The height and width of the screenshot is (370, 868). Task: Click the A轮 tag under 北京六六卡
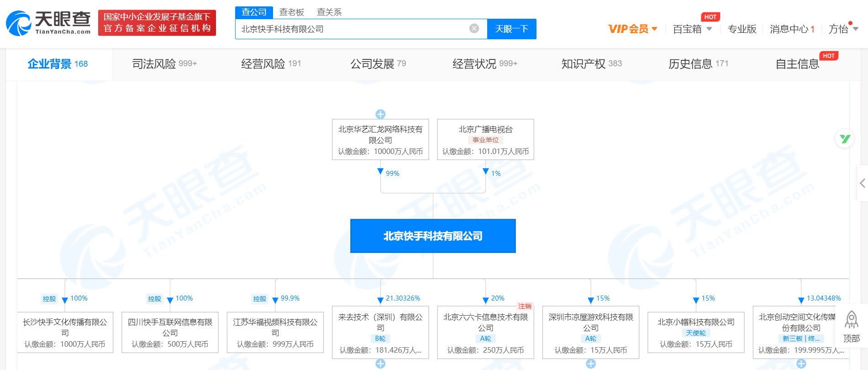(485, 338)
